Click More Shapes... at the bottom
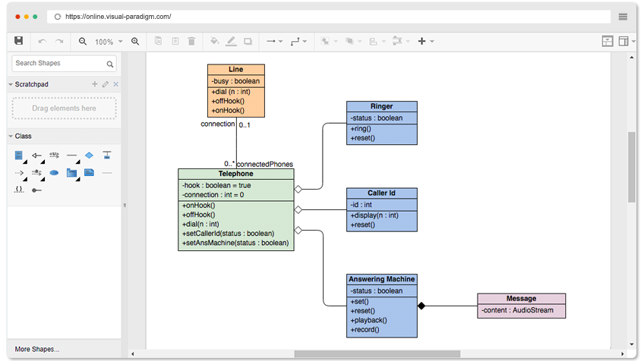Viewport: 644px width, 361px height. pyautogui.click(x=37, y=349)
